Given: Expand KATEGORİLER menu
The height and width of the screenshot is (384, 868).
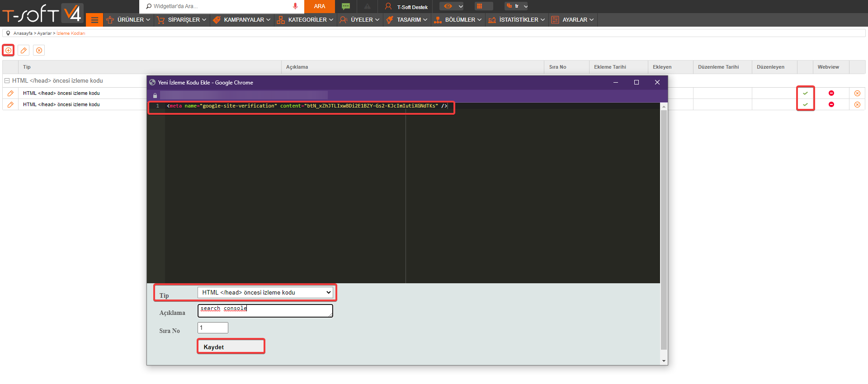Looking at the screenshot, I should tap(305, 20).
